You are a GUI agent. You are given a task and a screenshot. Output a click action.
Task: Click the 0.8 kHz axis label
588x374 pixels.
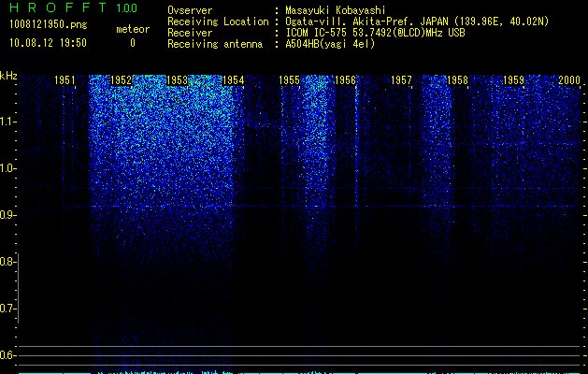7,262
